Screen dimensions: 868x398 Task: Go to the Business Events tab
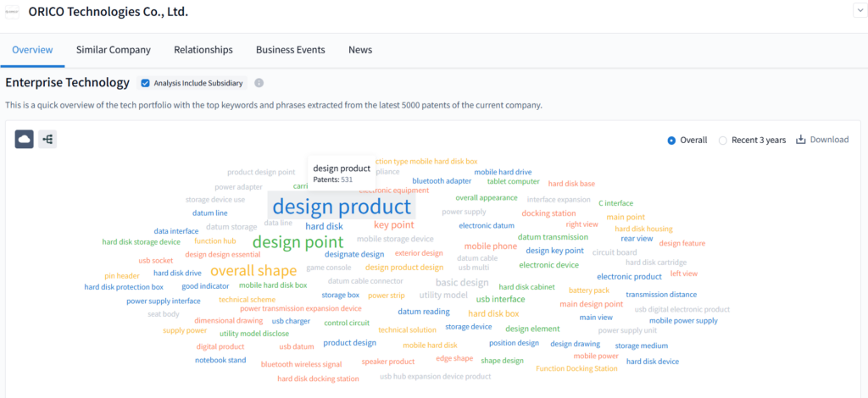coord(291,50)
